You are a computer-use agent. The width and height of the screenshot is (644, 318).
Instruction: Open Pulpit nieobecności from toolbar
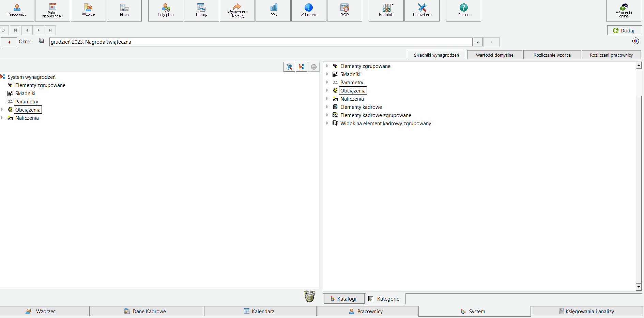pos(52,10)
